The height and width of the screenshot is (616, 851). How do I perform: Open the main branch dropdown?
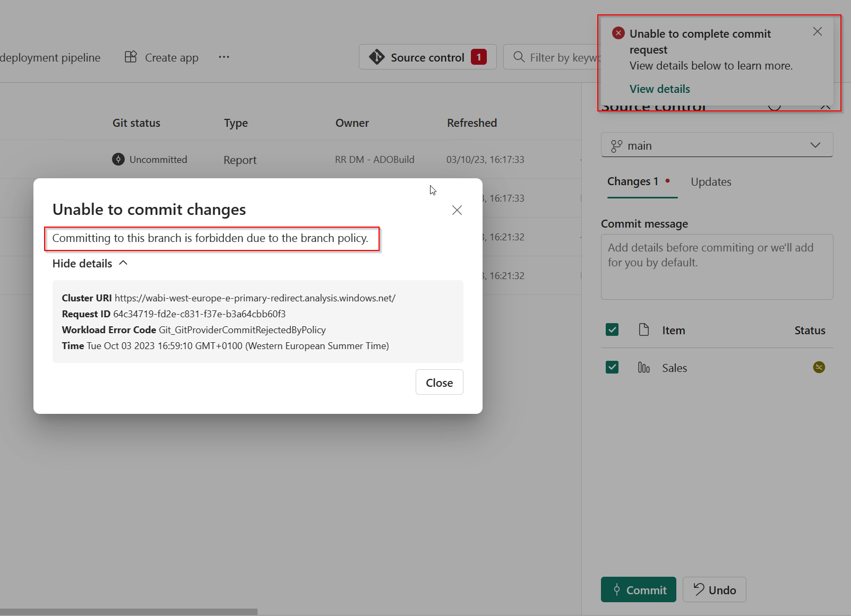(816, 145)
